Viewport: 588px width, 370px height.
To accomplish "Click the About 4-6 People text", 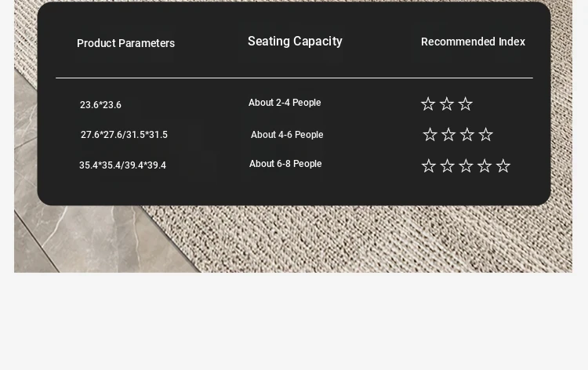I will pyautogui.click(x=287, y=135).
